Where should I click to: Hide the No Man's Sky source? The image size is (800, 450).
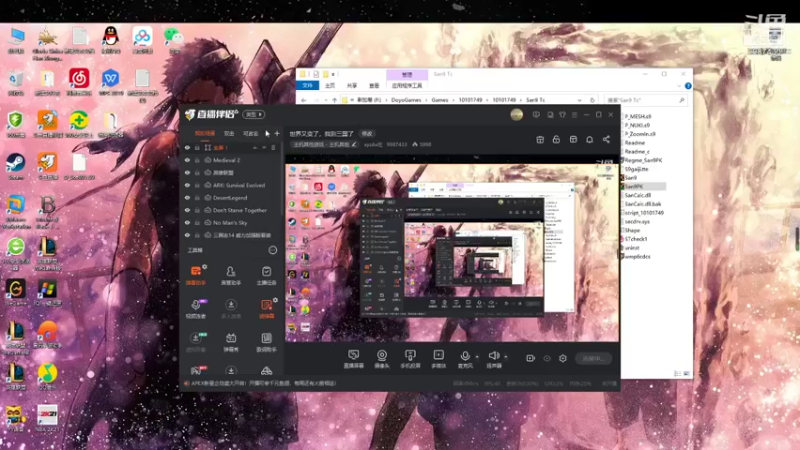click(x=187, y=223)
